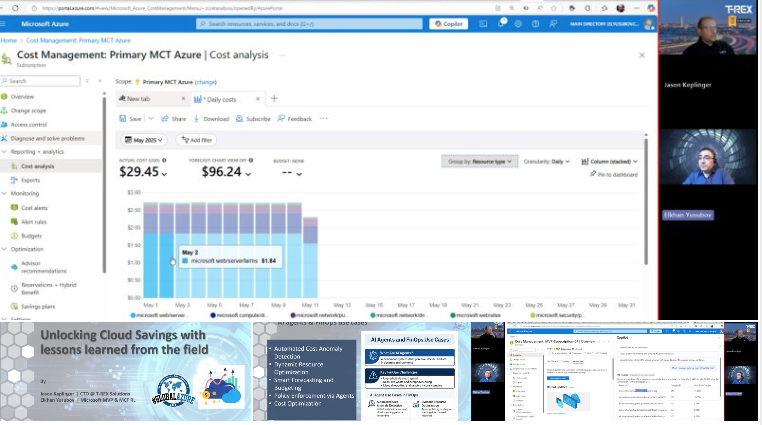Open portal settings gear icon
Image resolution: width=762 pixels, height=425 pixels.
tap(518, 24)
